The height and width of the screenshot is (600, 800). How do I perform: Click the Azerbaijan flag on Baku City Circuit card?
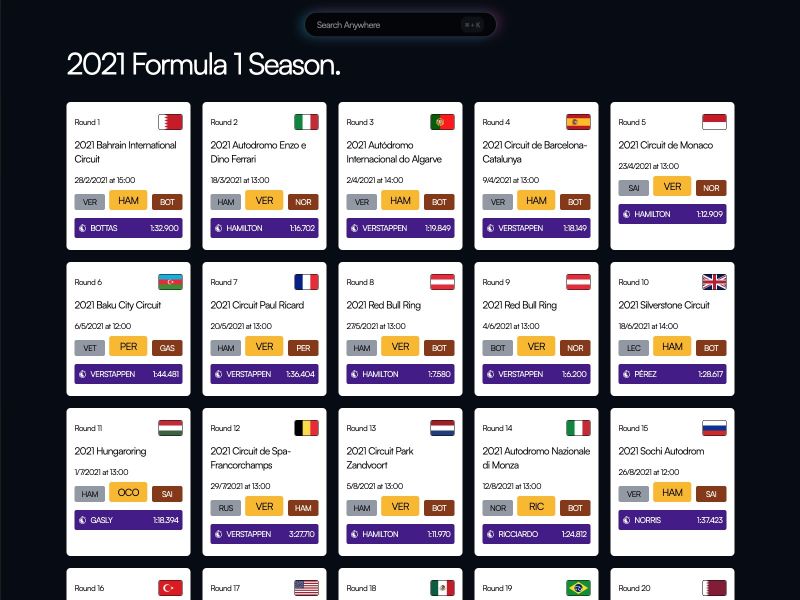coord(170,281)
